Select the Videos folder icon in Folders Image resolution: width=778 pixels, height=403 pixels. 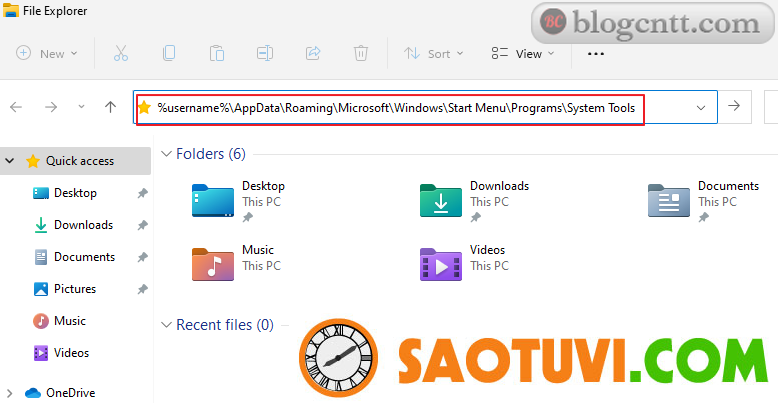[x=441, y=265]
